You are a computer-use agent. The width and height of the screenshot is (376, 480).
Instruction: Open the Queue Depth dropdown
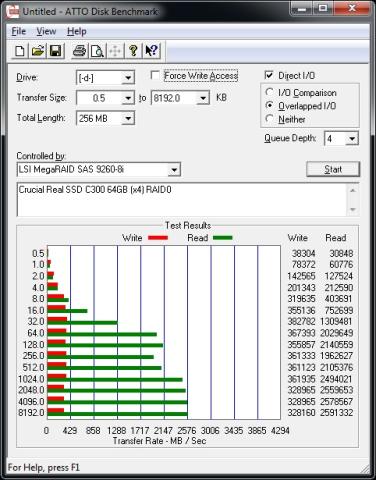tap(352, 138)
